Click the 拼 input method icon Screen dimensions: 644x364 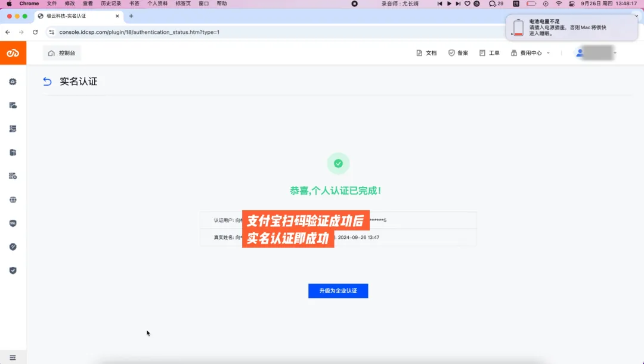[516, 4]
